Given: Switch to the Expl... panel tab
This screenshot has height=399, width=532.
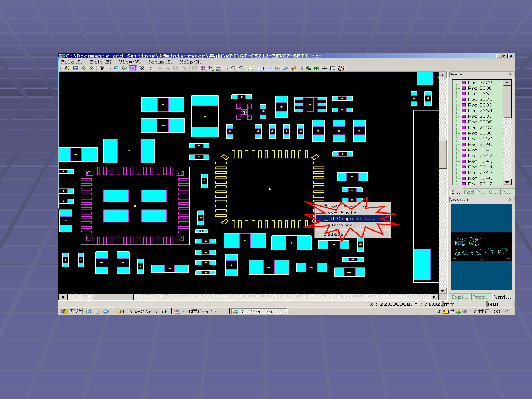Looking at the screenshot, I should pyautogui.click(x=460, y=297).
